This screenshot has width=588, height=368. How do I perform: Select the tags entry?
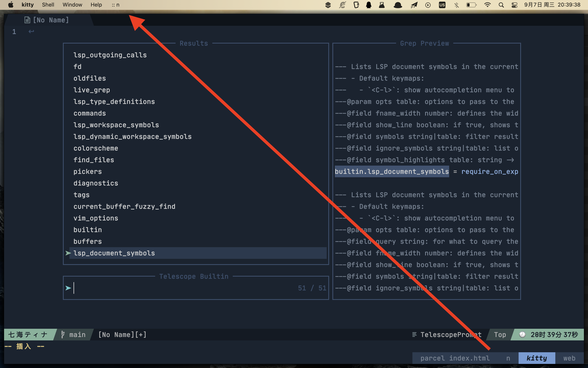pos(81,195)
